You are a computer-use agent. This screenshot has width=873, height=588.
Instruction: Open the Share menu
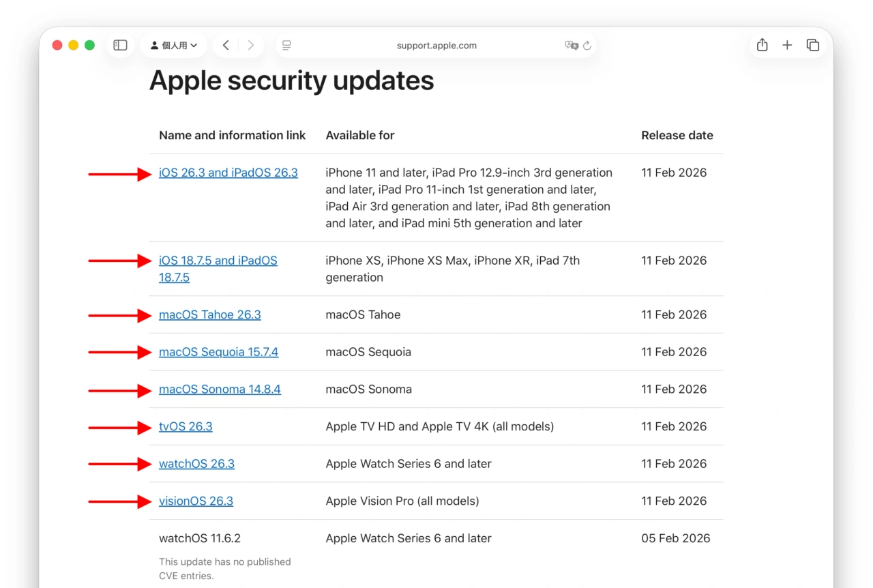(763, 46)
